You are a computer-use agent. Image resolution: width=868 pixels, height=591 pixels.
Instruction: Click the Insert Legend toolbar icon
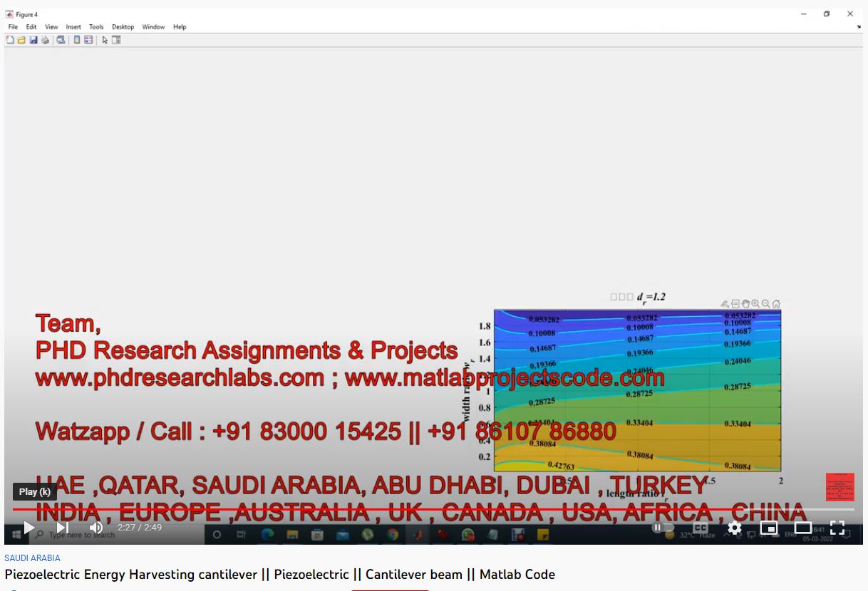88,40
